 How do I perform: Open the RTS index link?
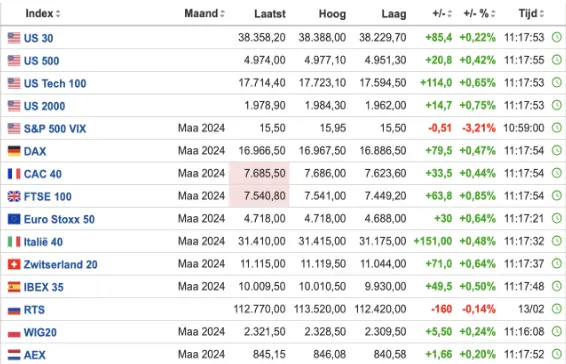pos(34,310)
